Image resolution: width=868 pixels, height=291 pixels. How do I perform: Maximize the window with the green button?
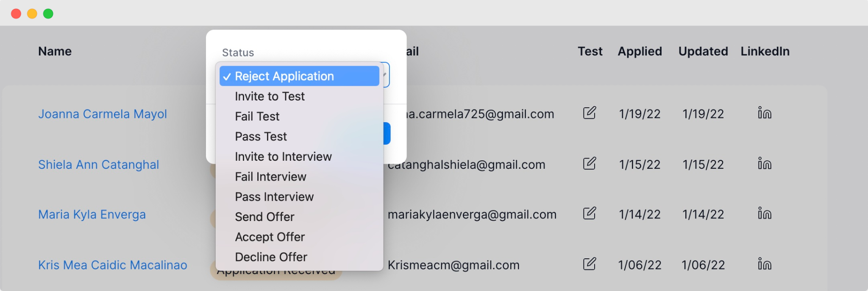(x=48, y=14)
